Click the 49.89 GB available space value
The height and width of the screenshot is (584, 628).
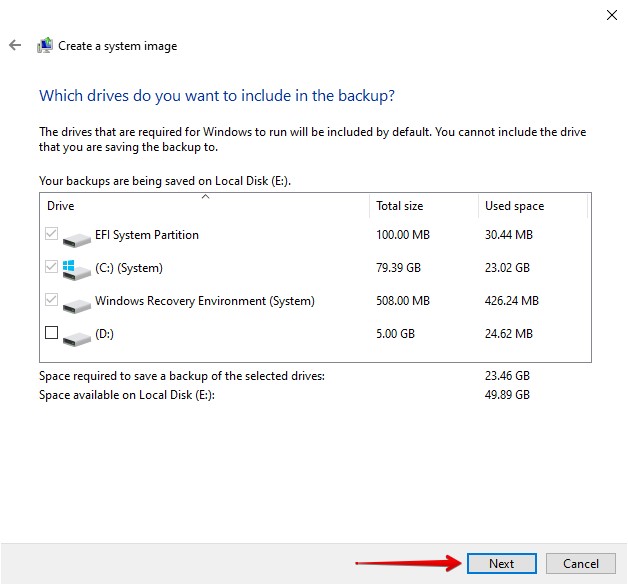coord(507,395)
